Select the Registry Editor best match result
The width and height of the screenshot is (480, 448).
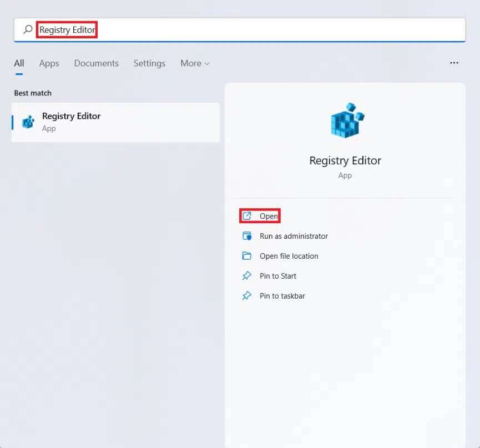[116, 122]
